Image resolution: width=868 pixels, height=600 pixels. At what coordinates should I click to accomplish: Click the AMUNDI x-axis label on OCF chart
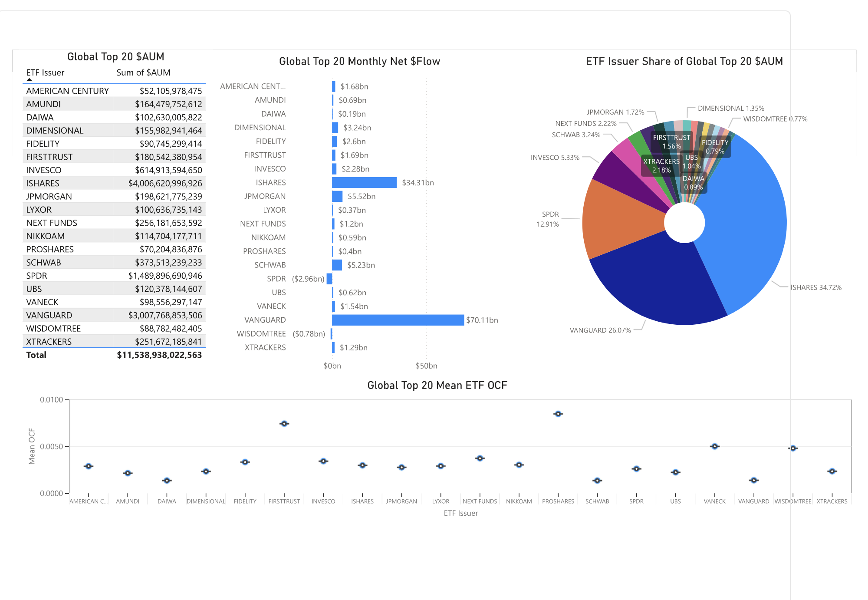128,501
